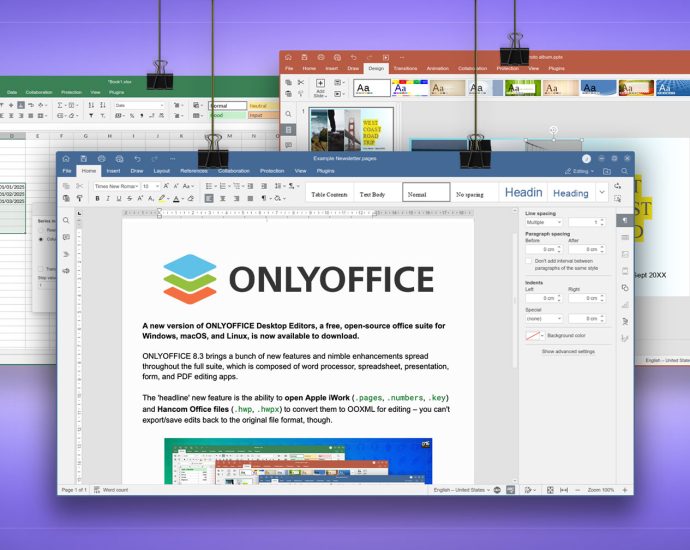This screenshot has width=690, height=550.
Task: Click Clear style eraser icon
Action: (x=191, y=198)
